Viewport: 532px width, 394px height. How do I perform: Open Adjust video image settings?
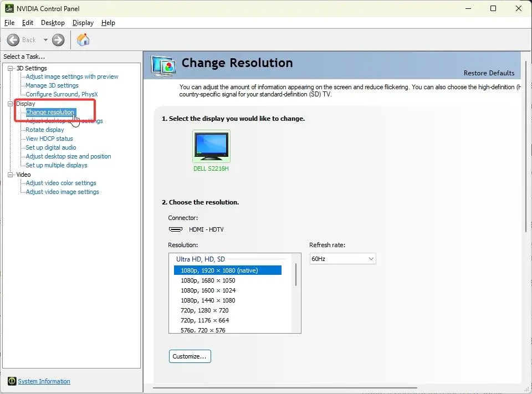pos(63,192)
